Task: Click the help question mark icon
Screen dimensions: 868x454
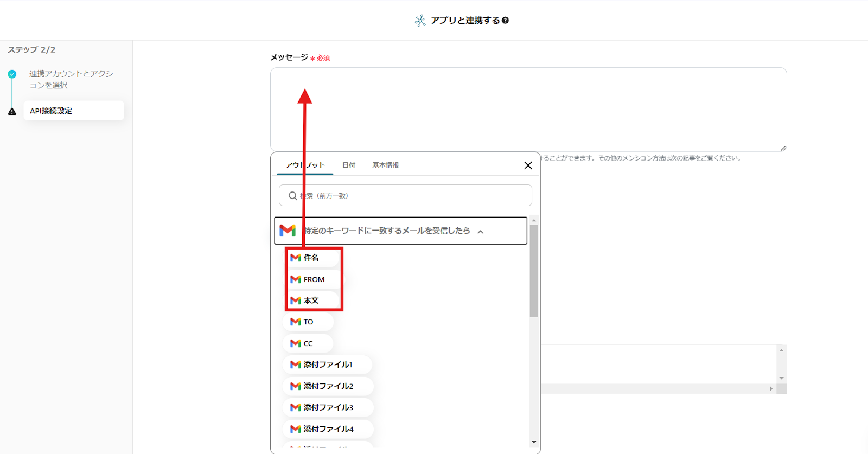Action: tap(505, 21)
